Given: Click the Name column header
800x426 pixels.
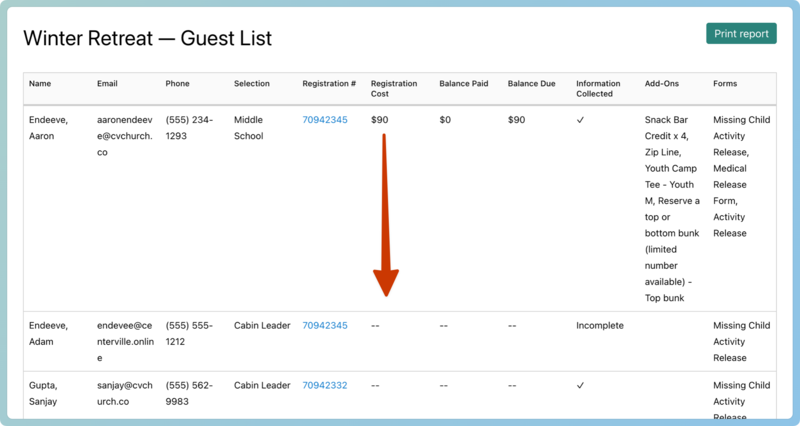Looking at the screenshot, I should (40, 84).
